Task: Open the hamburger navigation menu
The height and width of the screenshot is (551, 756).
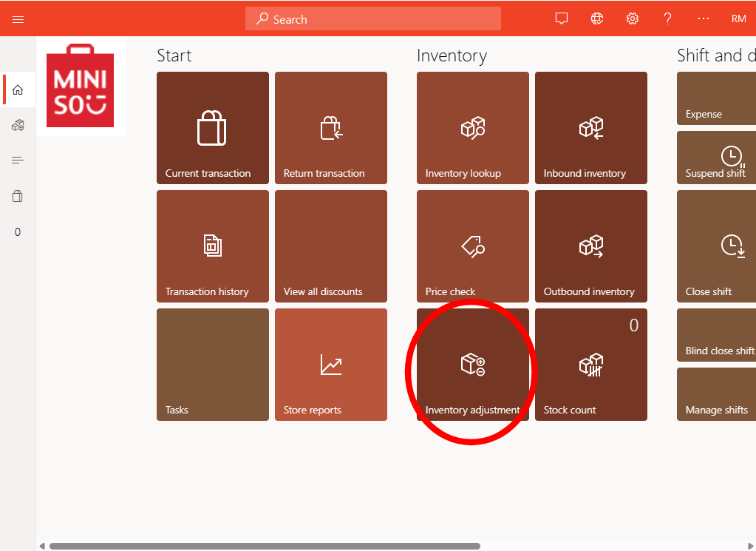Action: pyautogui.click(x=18, y=19)
